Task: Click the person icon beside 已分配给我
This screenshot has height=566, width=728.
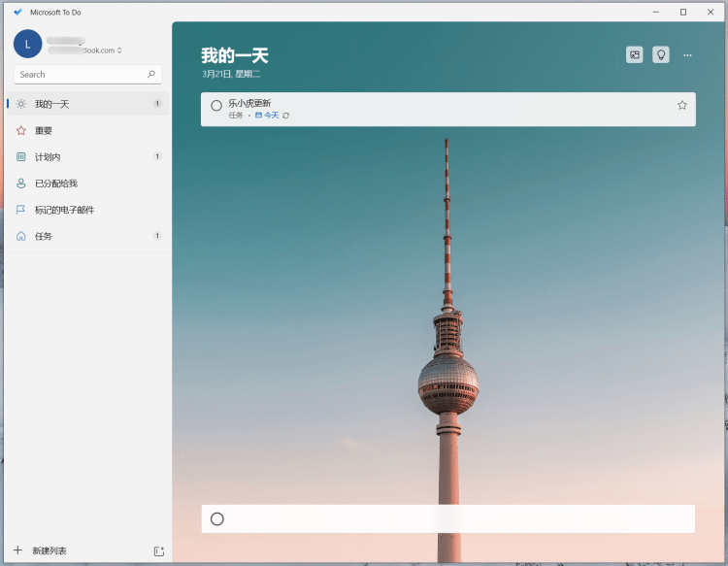Action: click(21, 183)
